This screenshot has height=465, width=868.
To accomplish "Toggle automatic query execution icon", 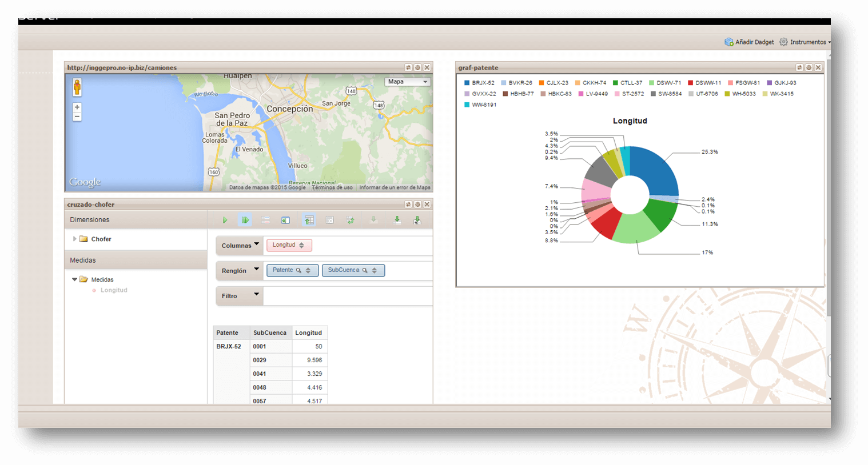I will [245, 220].
